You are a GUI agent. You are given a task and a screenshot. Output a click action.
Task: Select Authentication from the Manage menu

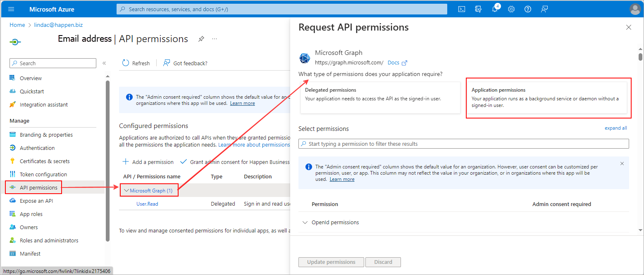[x=37, y=147]
